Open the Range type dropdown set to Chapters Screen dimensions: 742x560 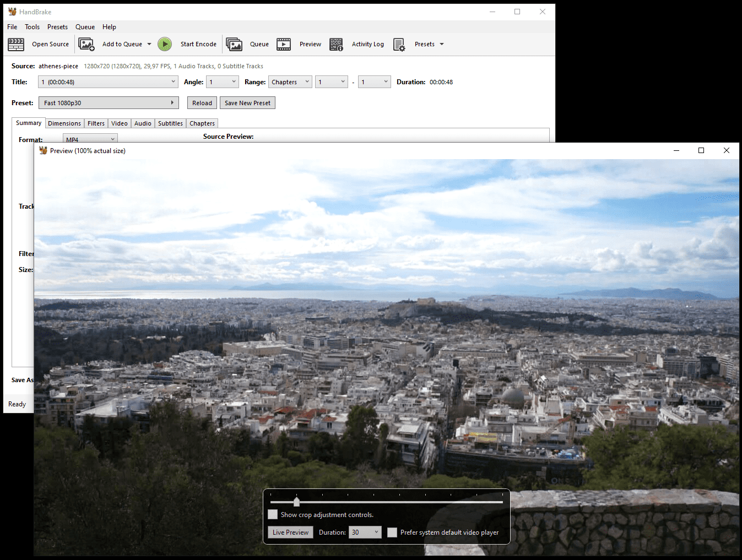290,82
